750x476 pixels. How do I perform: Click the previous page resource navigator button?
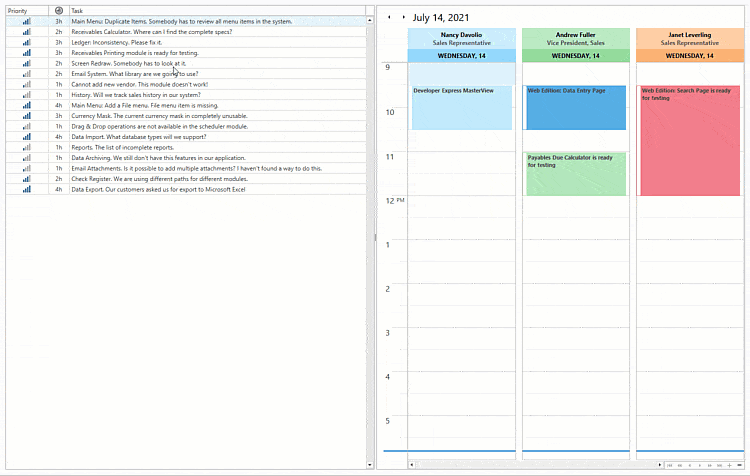click(x=680, y=465)
